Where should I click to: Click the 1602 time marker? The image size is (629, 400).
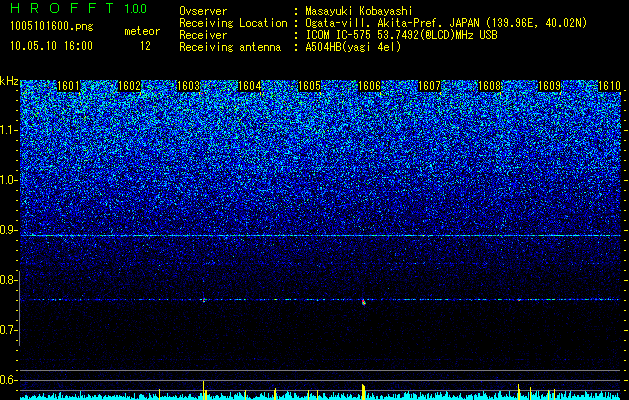[x=130, y=86]
